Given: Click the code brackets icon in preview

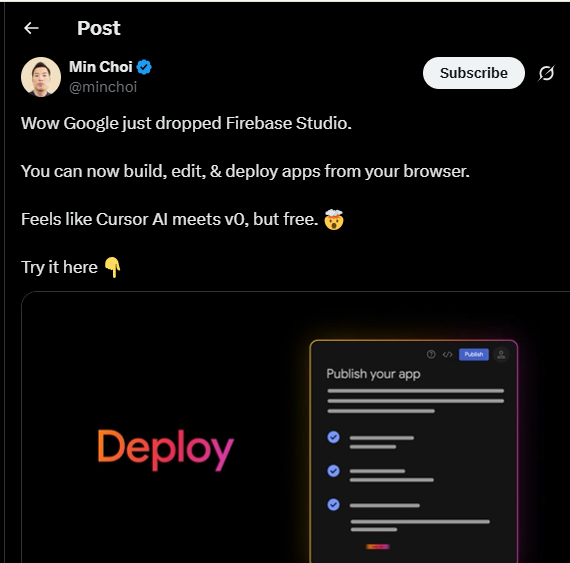Looking at the screenshot, I should click(447, 354).
